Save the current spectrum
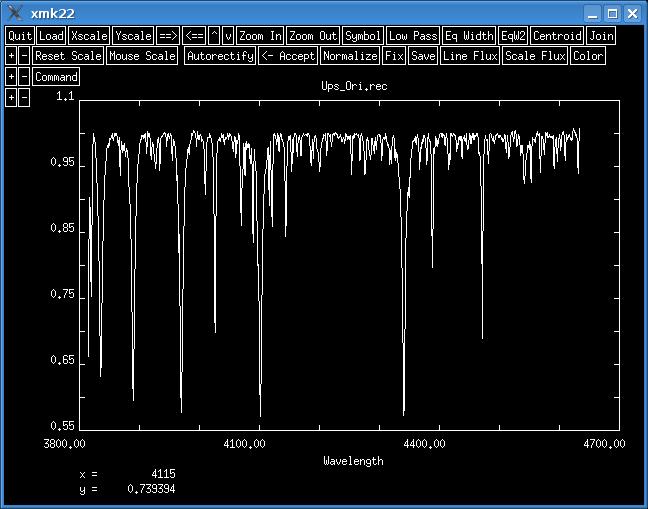This screenshot has width=648, height=509. coord(423,56)
